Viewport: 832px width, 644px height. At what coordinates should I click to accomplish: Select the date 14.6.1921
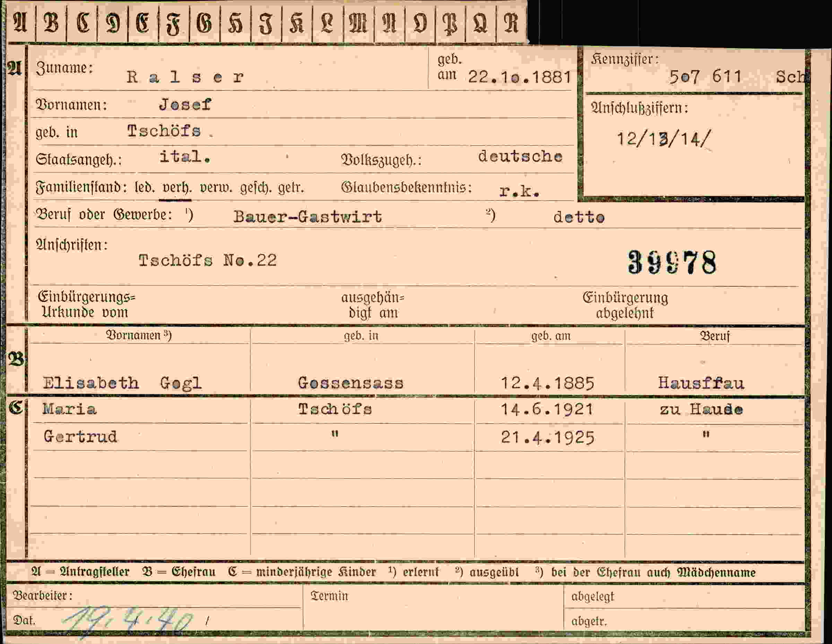[x=547, y=410]
